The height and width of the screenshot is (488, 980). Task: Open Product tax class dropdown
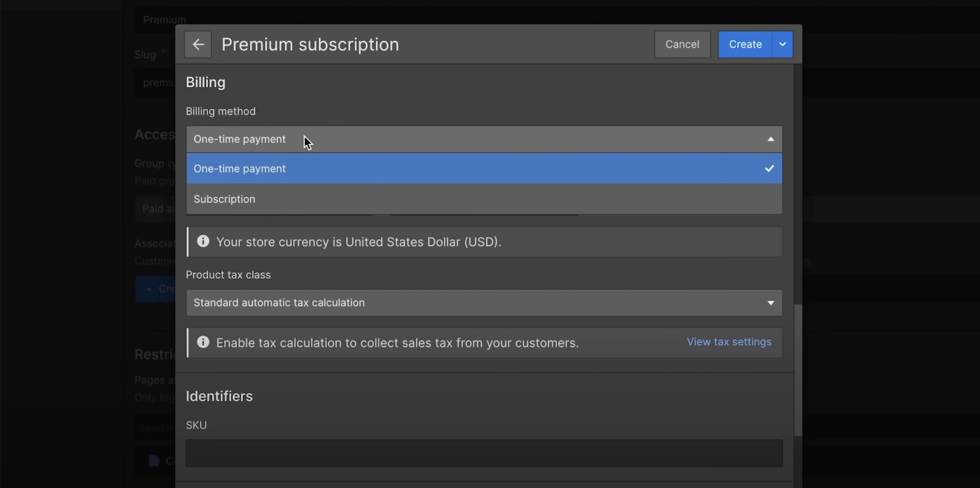click(456, 303)
